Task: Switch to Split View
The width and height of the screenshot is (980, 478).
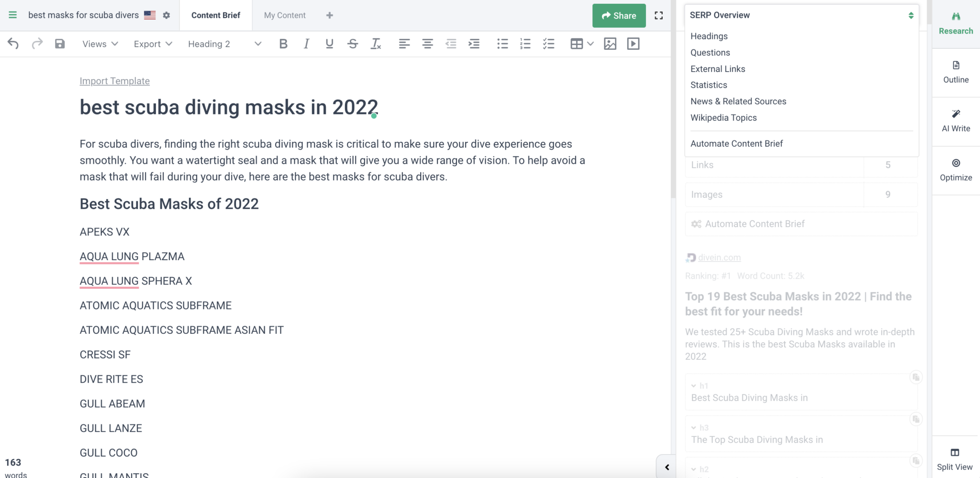Action: 955,459
